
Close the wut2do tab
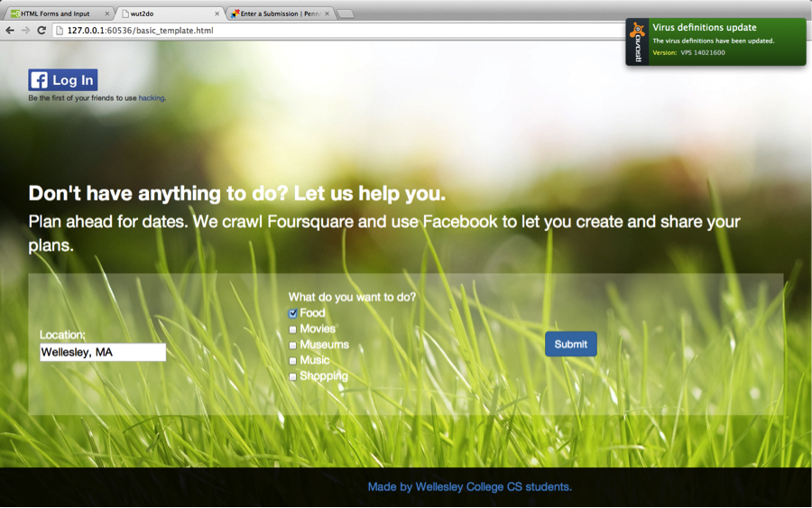(x=217, y=14)
